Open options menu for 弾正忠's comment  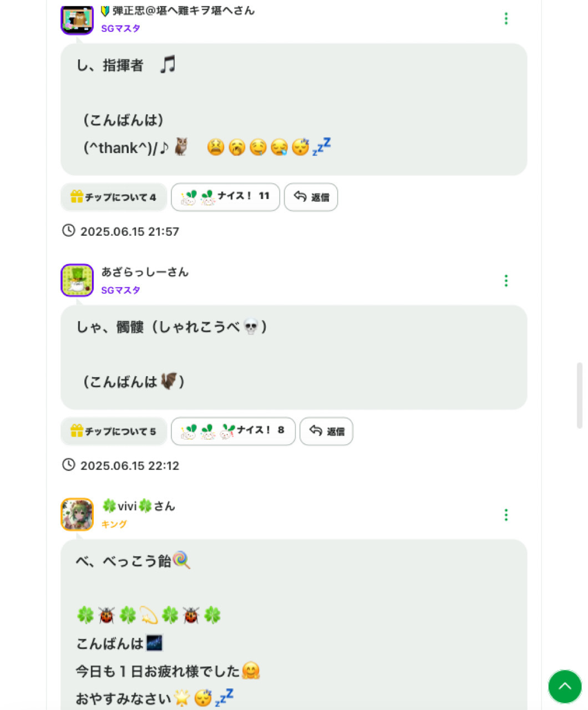[506, 19]
